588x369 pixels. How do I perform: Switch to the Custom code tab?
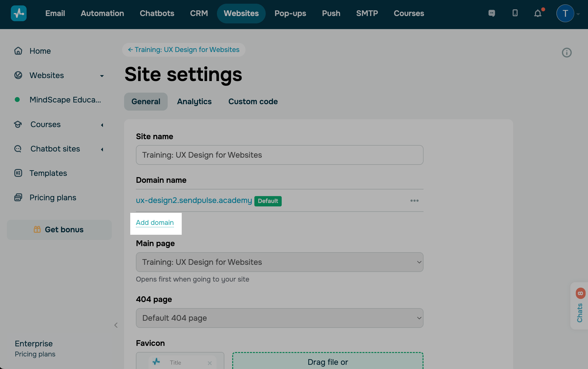253,101
